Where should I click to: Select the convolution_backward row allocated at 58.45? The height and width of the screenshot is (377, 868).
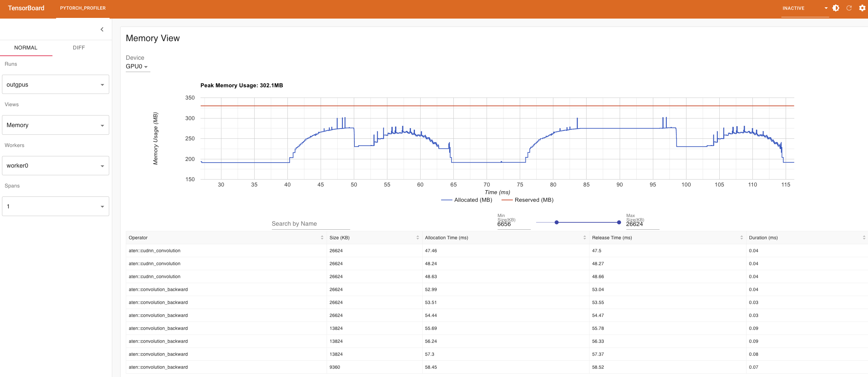tap(497, 367)
